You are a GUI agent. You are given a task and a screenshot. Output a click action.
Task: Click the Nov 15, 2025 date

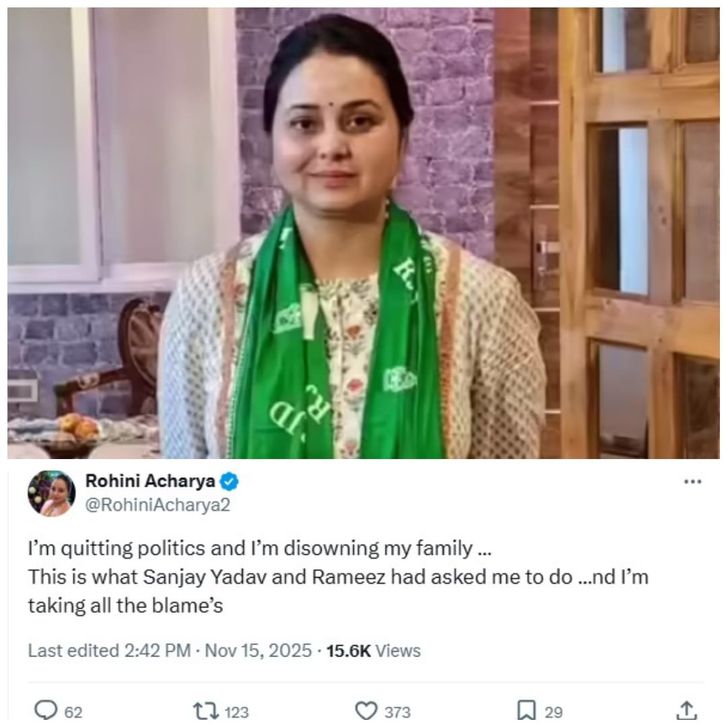[258, 650]
